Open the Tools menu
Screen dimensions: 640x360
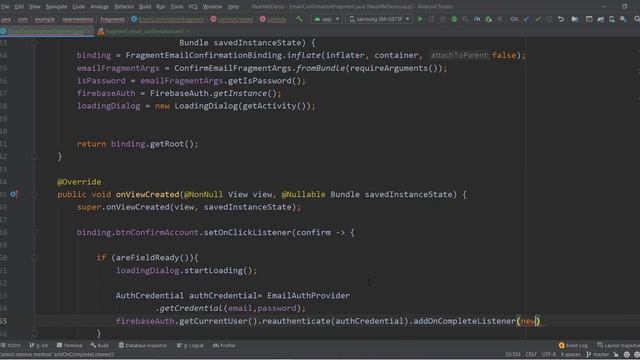pos(176,7)
